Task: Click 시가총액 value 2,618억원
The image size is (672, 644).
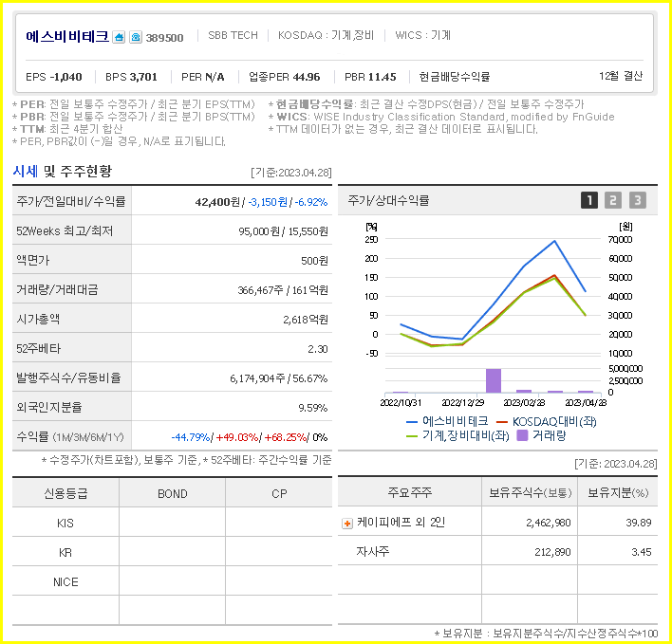Action: click(x=306, y=320)
